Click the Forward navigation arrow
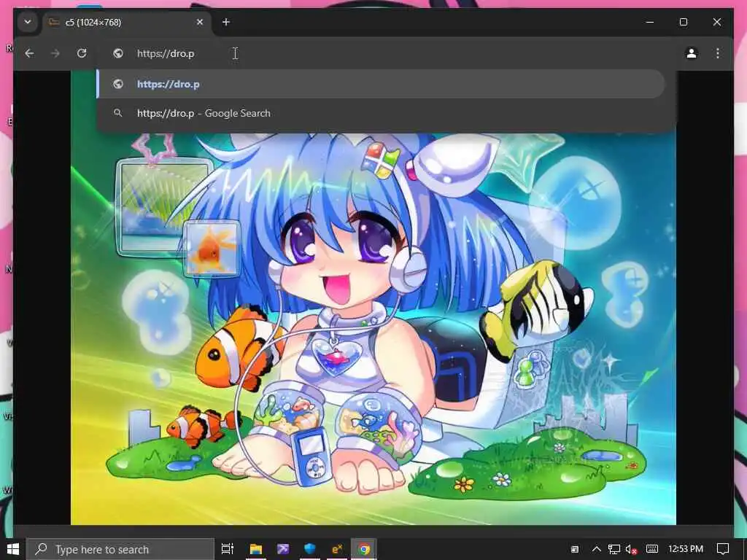The width and height of the screenshot is (747, 560). coord(55,53)
